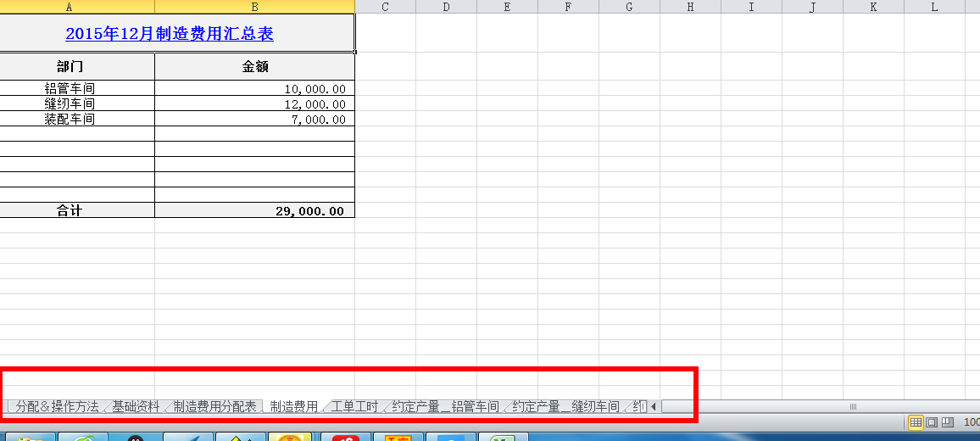The width and height of the screenshot is (980, 441).
Task: Open the 约定产量_铝管车间 sheet tab
Action: (445, 407)
